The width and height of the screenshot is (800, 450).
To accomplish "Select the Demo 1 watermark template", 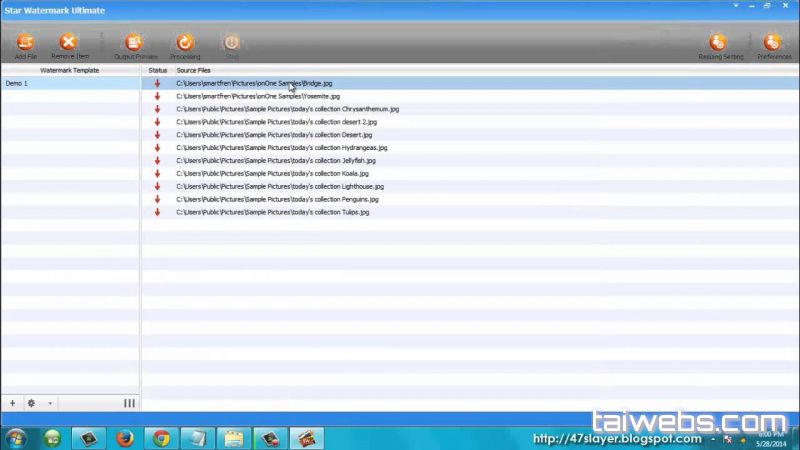I will (17, 84).
